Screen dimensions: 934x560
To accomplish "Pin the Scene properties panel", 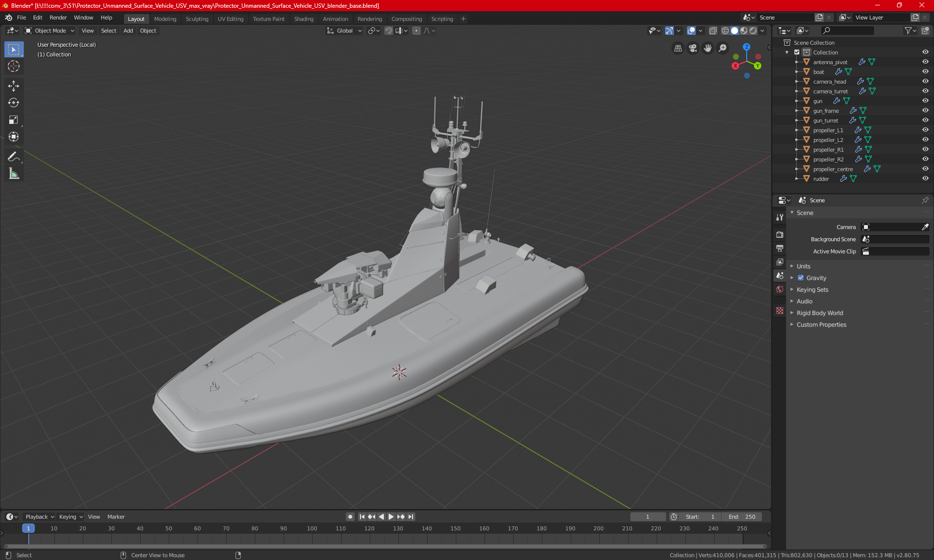I will 925,200.
